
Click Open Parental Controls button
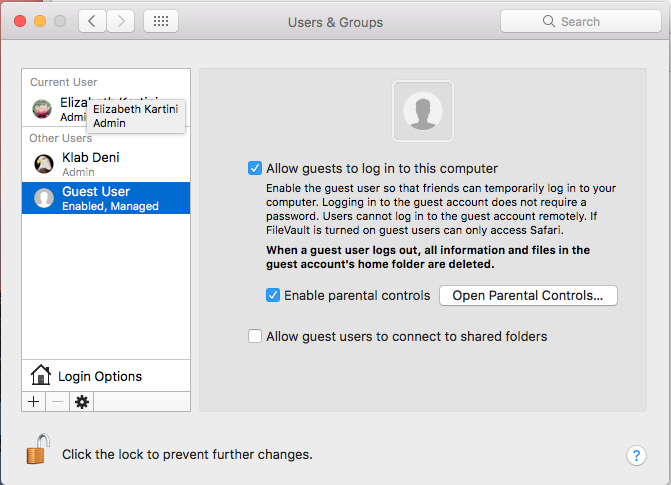pyautogui.click(x=528, y=295)
